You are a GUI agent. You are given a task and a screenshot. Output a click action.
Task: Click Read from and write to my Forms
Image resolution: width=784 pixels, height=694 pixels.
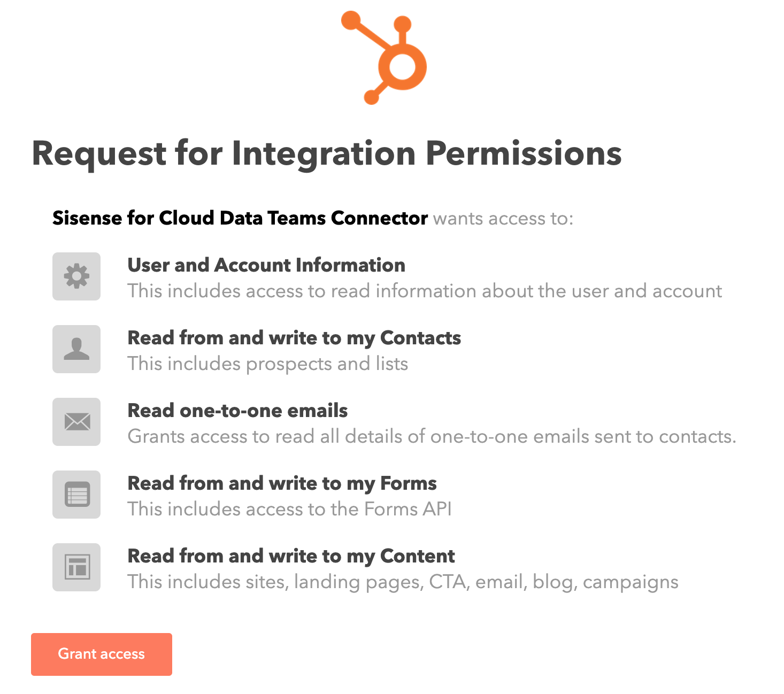[x=282, y=483]
